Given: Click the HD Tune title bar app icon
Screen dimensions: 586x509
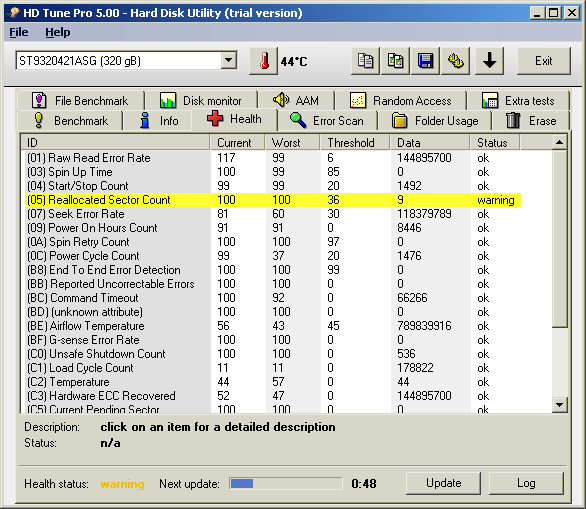Looking at the screenshot, I should click(x=14, y=13).
